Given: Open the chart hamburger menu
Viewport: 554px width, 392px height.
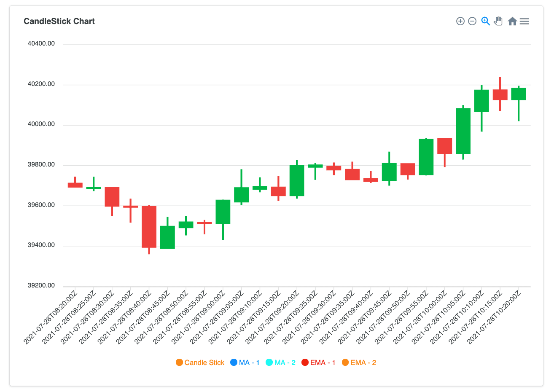Looking at the screenshot, I should click(x=524, y=21).
